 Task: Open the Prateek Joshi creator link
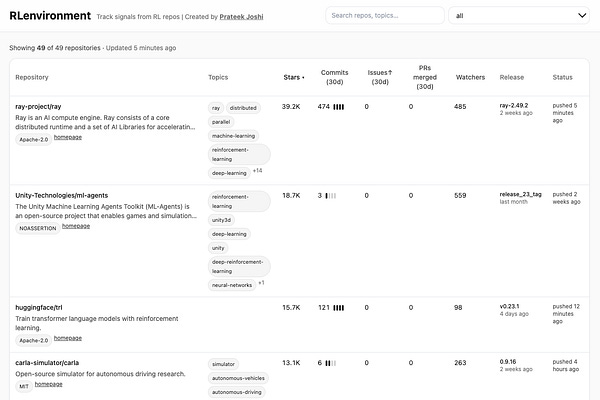[x=241, y=17]
